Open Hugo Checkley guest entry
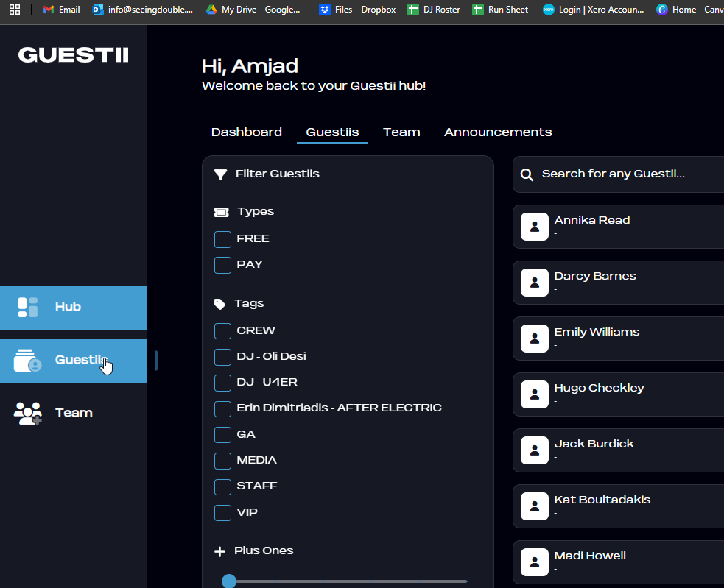 [x=618, y=394]
